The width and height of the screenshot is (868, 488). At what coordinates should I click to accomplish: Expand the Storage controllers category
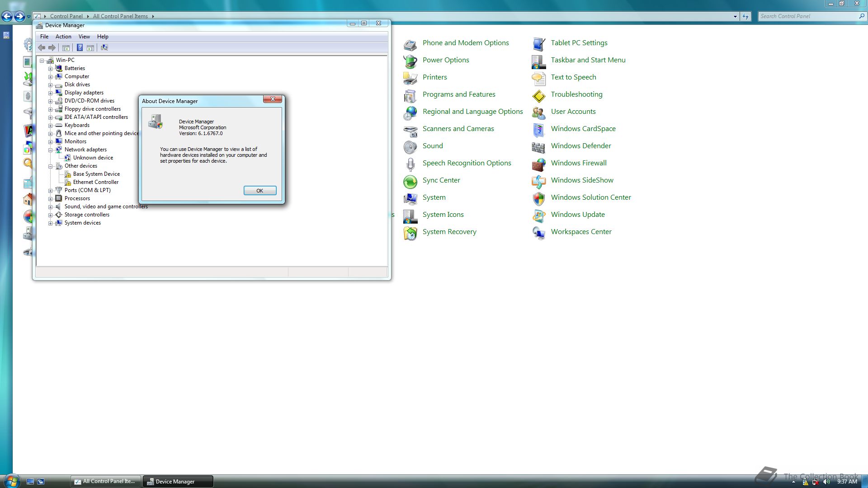51,215
